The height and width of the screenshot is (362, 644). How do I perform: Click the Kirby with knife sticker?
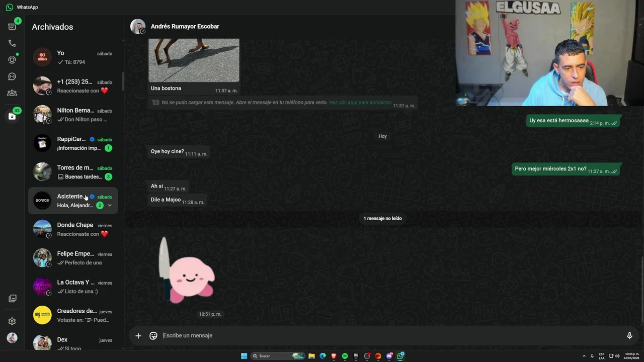(x=187, y=270)
